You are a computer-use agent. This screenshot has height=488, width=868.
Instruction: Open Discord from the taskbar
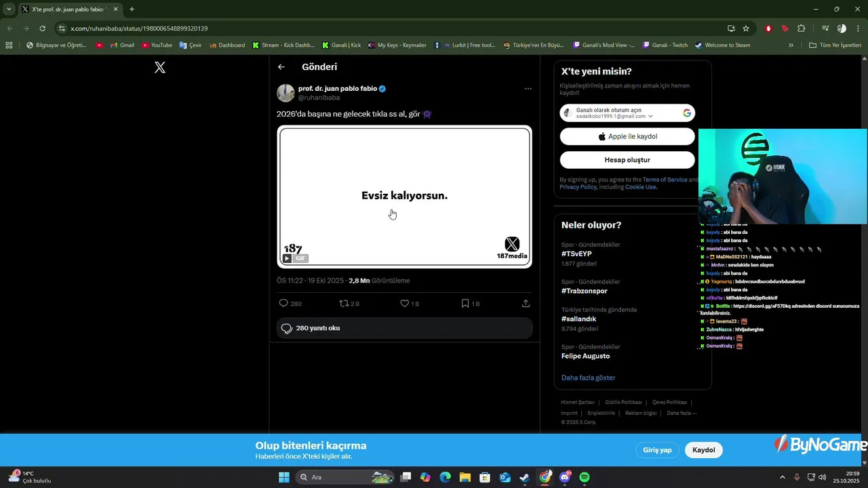[565, 477]
